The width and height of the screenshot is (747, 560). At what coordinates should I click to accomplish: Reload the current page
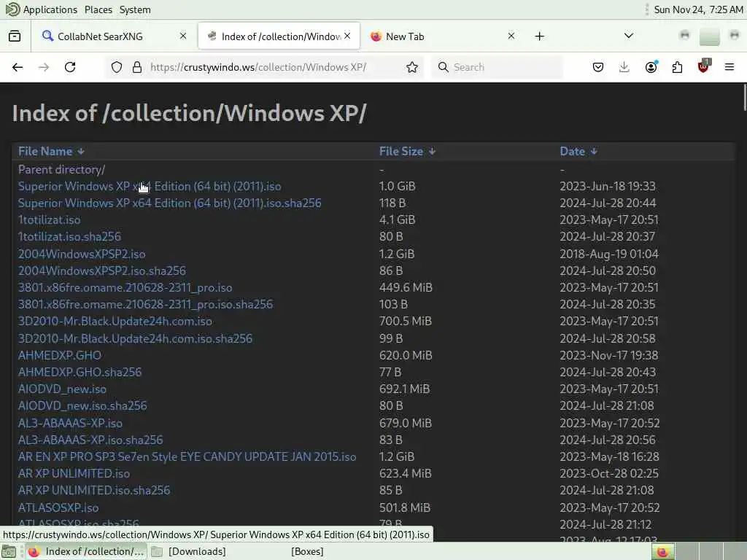70,67
